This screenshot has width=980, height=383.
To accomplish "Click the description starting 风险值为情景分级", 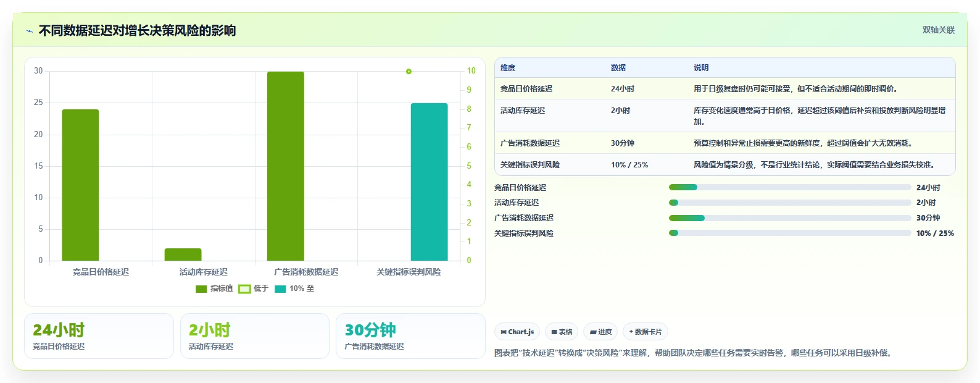I will (x=816, y=165).
